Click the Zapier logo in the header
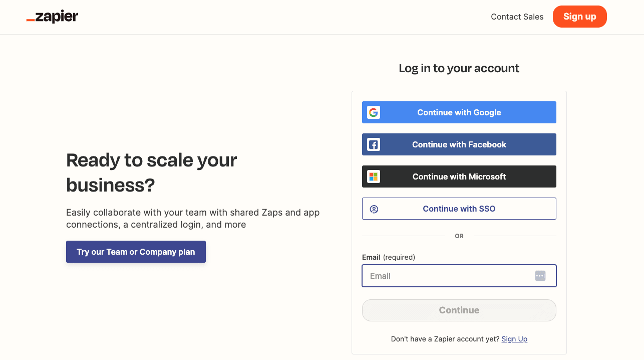644x360 pixels. [52, 16]
